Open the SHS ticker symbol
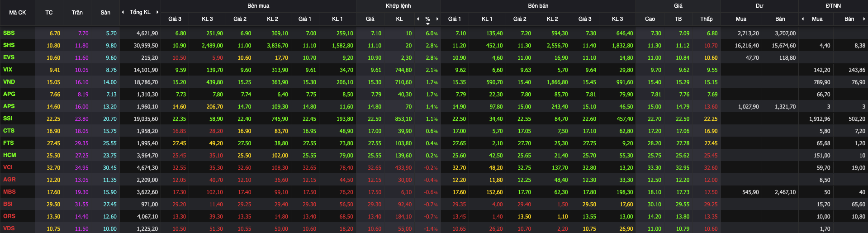 tap(9, 45)
